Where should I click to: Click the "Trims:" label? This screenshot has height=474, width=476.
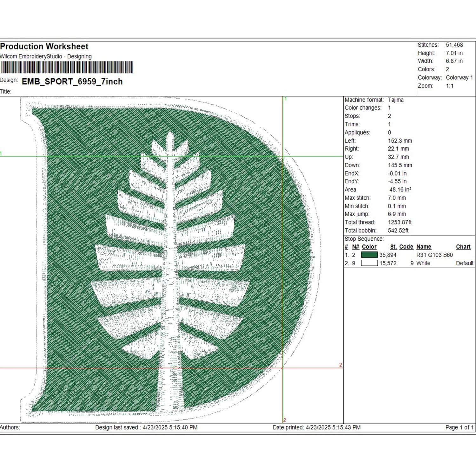[352, 124]
